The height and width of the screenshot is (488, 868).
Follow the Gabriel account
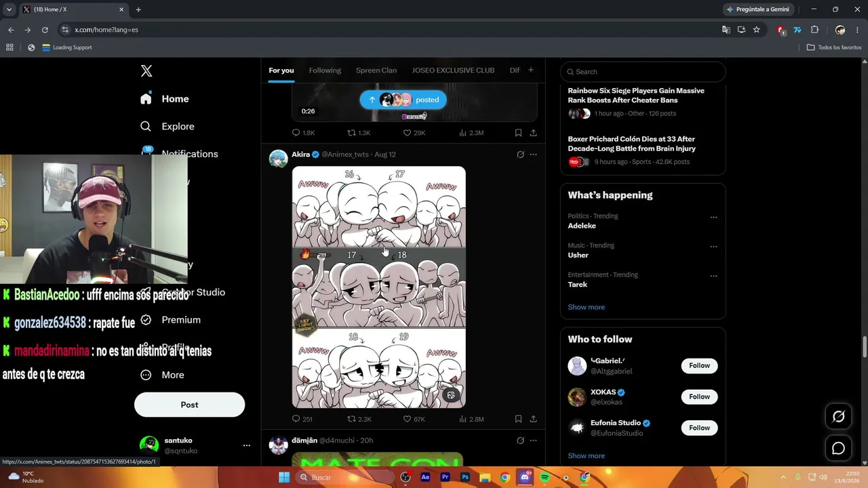tap(699, 366)
